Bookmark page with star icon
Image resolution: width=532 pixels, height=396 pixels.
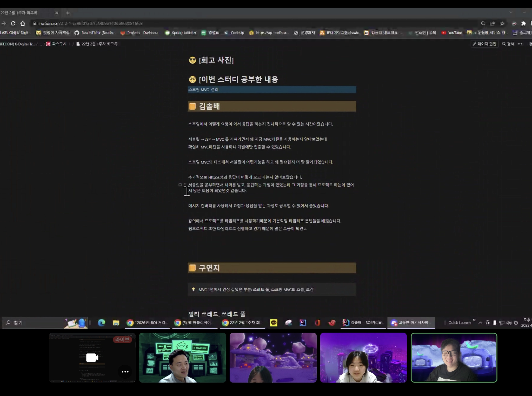point(502,23)
